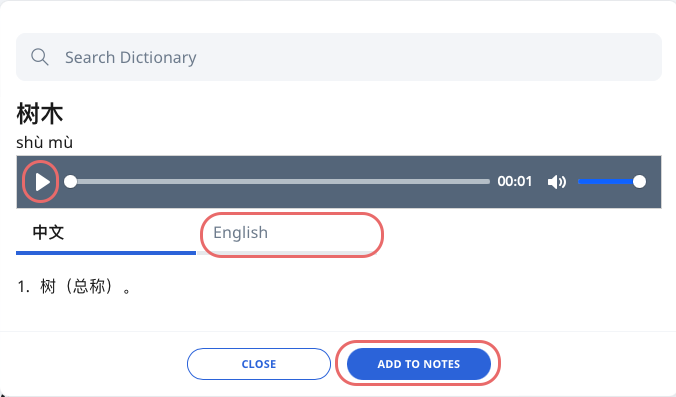Click the audio seek handle at start
Screen dimensions: 676x397
pyautogui.click(x=71, y=181)
